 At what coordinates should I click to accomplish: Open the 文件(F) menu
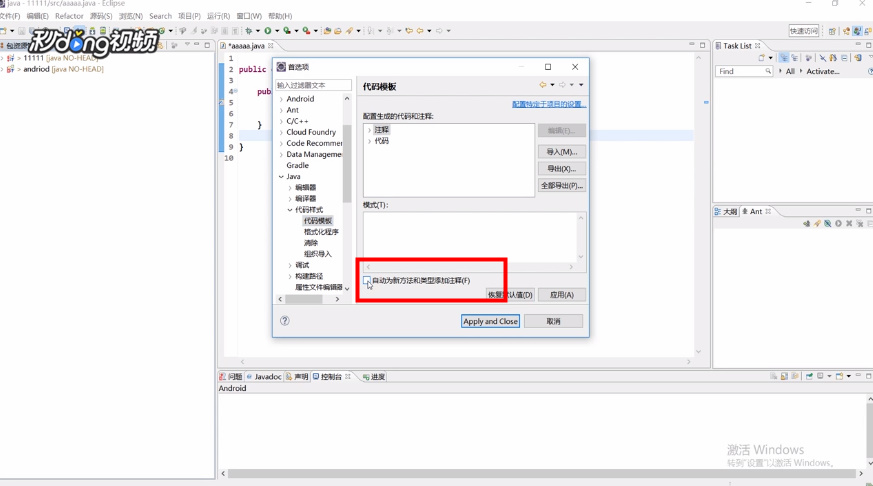[9, 16]
